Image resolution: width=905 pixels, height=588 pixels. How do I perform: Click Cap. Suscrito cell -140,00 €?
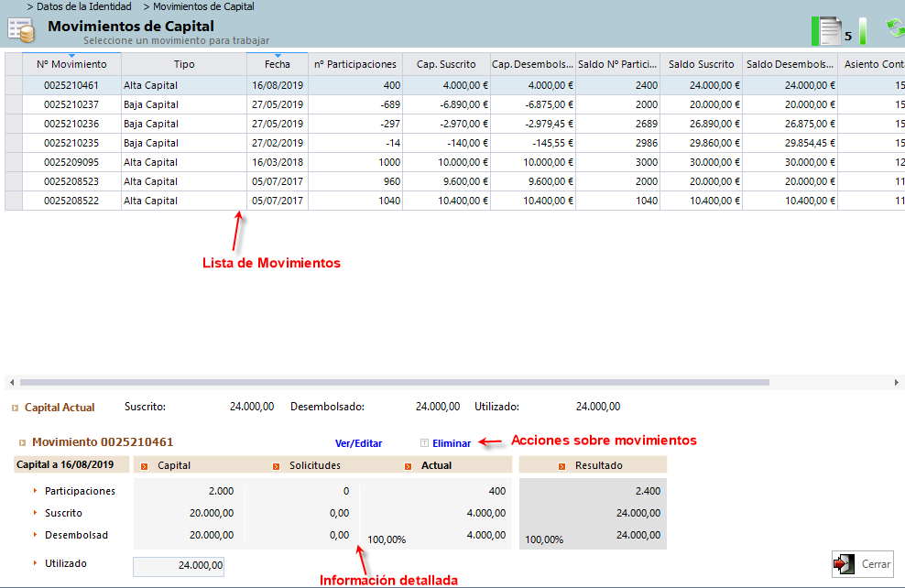(446, 143)
